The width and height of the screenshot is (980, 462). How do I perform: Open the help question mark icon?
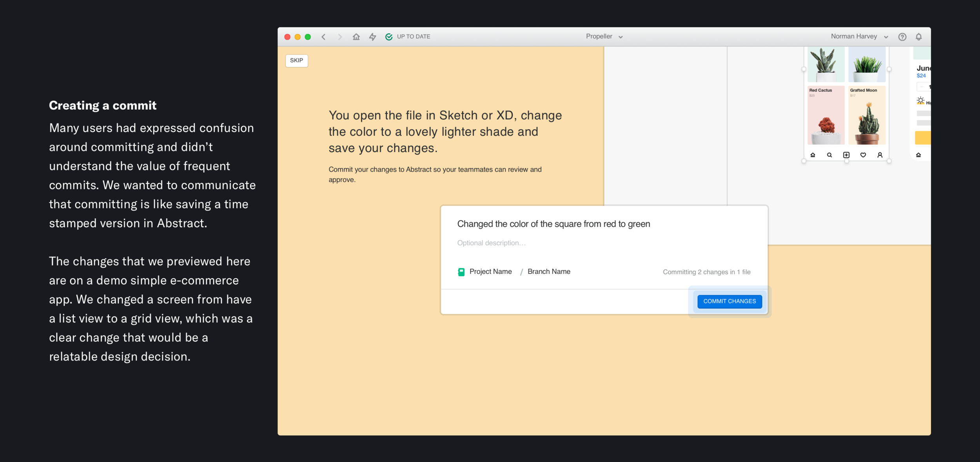point(902,37)
